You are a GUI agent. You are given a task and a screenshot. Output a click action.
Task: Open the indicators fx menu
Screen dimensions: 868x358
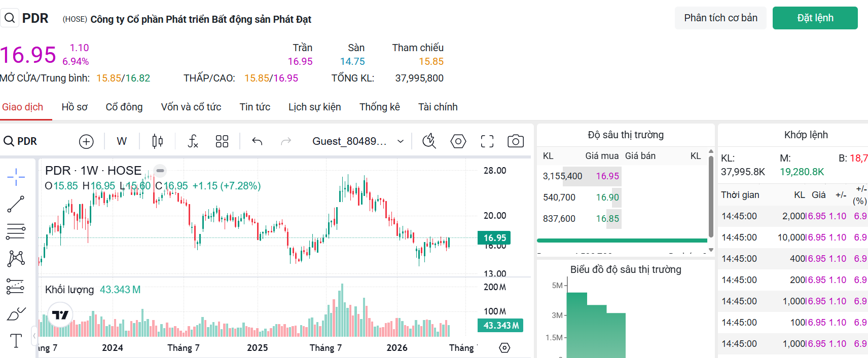193,141
